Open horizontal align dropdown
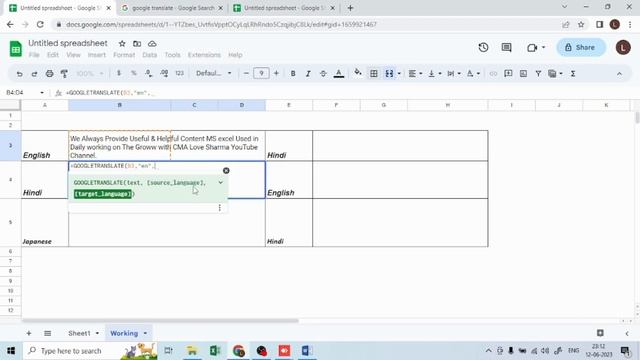Viewport: 640px width, 360px height. click(415, 73)
